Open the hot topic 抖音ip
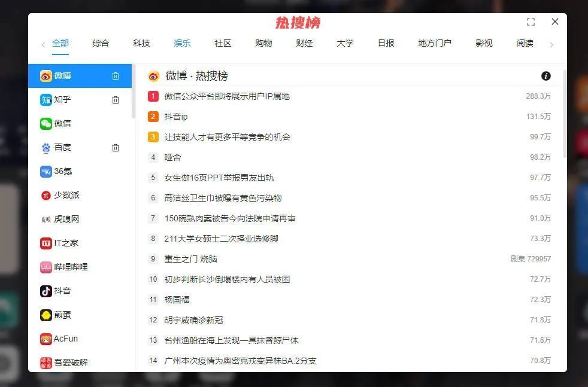This screenshot has height=387, width=588. pyautogui.click(x=176, y=116)
